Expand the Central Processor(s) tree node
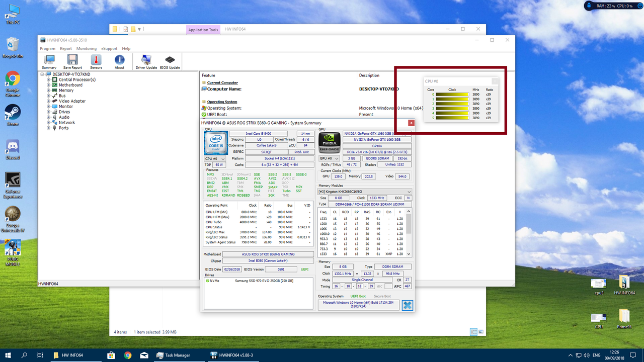The width and height of the screenshot is (644, 362). 49,79
